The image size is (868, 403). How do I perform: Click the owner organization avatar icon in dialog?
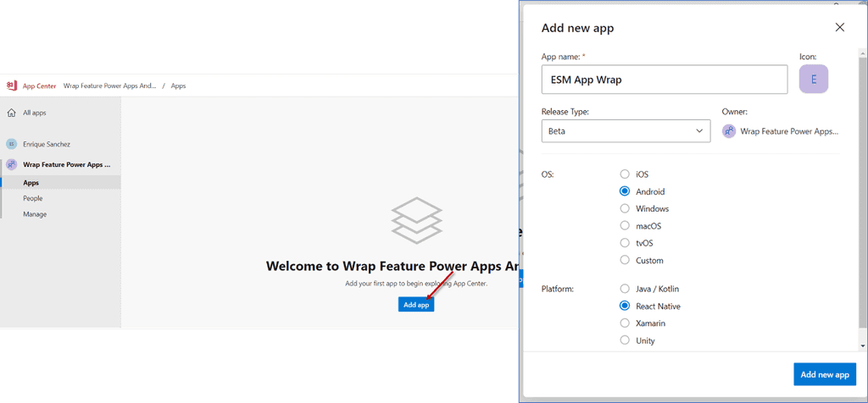(729, 131)
